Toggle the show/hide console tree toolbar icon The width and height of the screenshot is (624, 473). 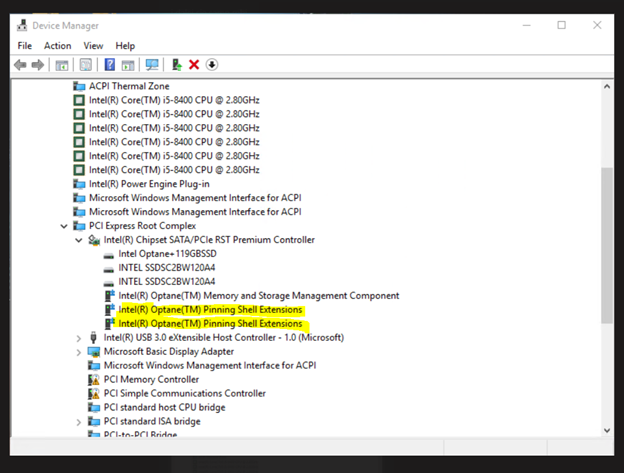[x=62, y=65]
